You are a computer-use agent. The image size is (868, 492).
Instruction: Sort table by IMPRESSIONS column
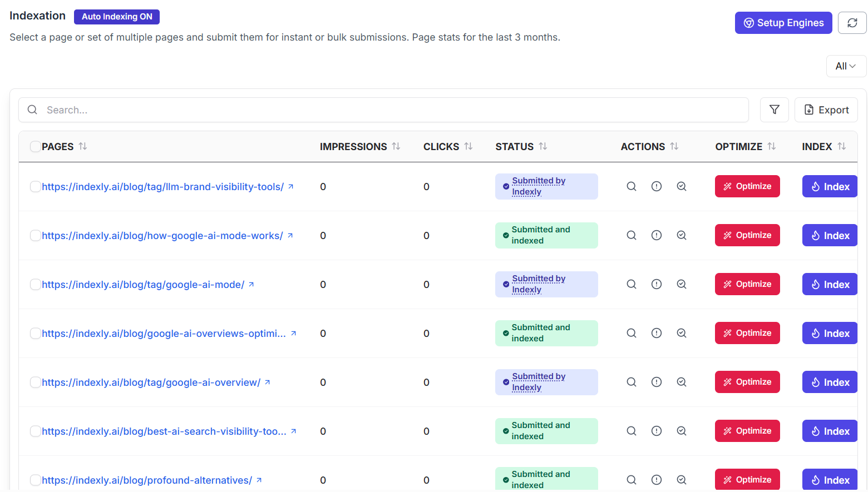[396, 146]
